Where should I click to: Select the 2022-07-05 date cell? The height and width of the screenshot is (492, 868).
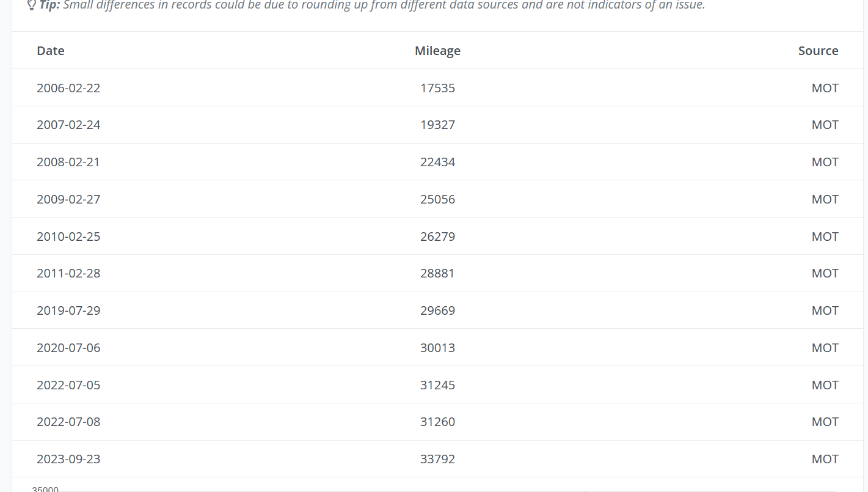click(68, 385)
